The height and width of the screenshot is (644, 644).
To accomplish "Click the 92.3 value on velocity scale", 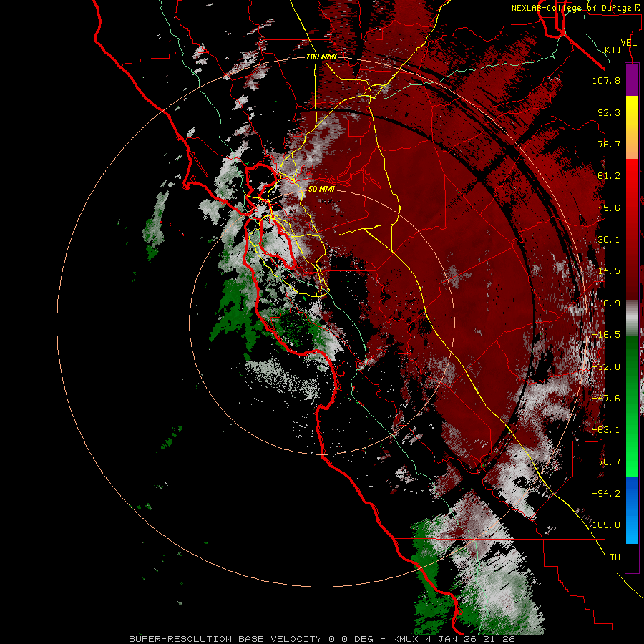I will (x=609, y=112).
